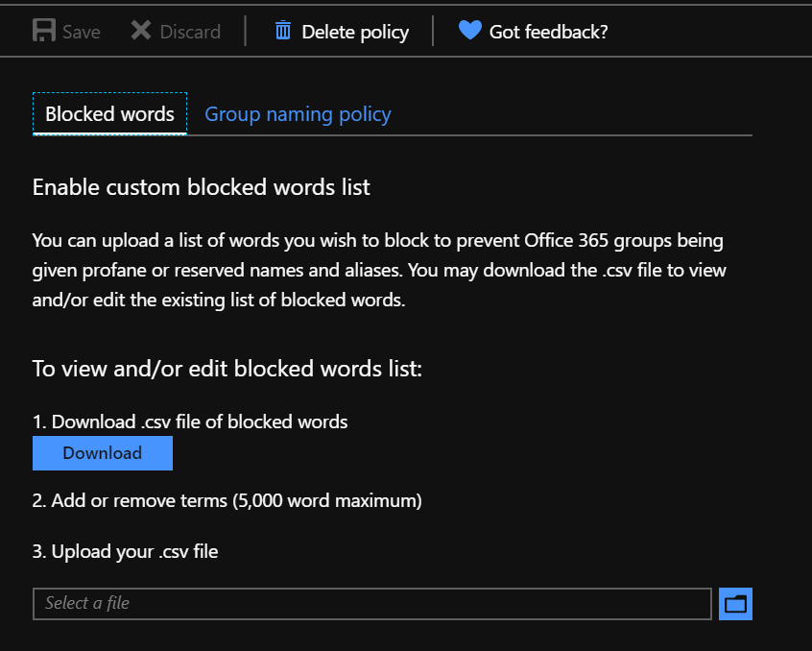Viewport: 812px width, 651px height.
Task: Click the step 3 Upload your .csv file text
Action: (x=125, y=552)
